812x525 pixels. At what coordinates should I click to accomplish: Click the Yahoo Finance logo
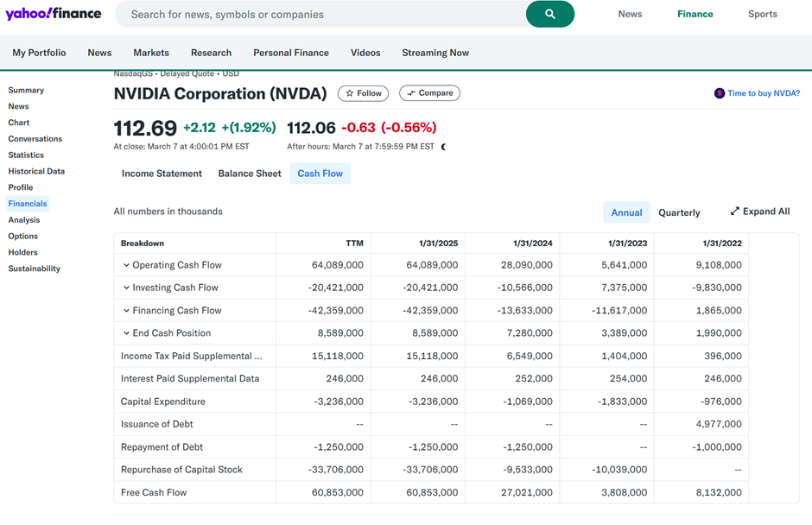pos(54,14)
